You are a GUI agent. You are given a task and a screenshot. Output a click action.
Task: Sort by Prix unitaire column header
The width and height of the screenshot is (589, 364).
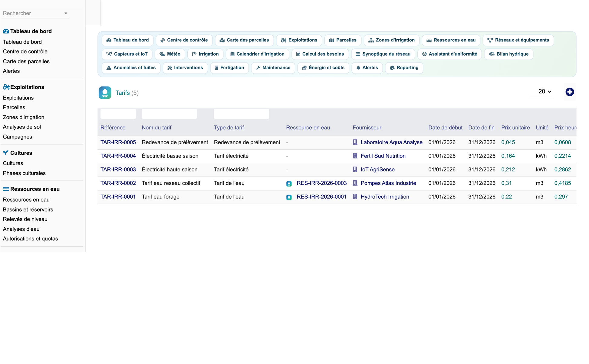click(x=515, y=128)
